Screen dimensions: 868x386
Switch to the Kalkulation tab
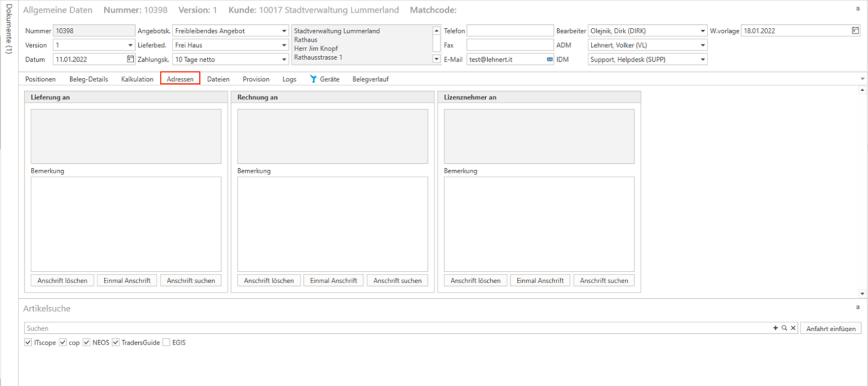(x=137, y=79)
